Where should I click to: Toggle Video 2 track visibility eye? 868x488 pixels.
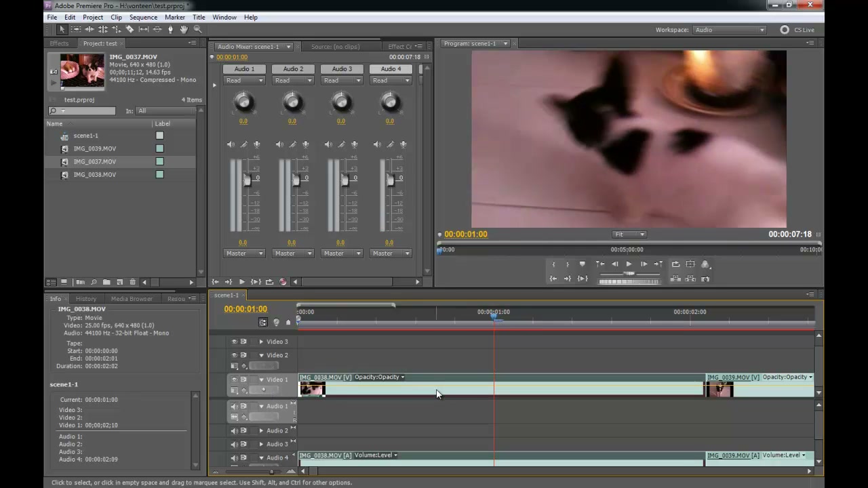point(234,355)
